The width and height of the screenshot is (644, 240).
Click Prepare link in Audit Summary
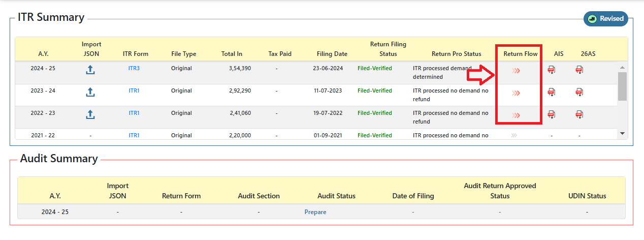coord(315,212)
